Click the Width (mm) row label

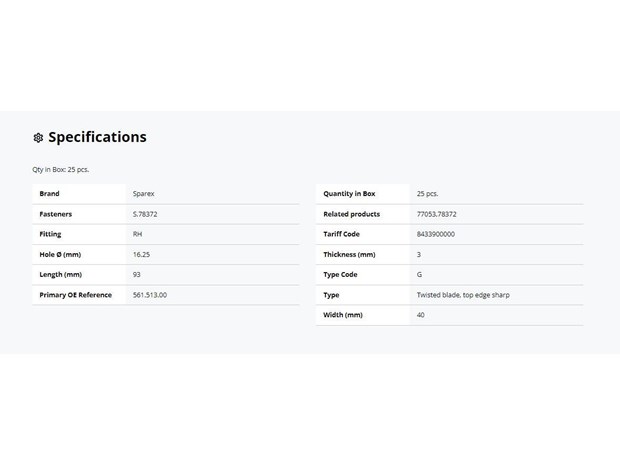(343, 315)
